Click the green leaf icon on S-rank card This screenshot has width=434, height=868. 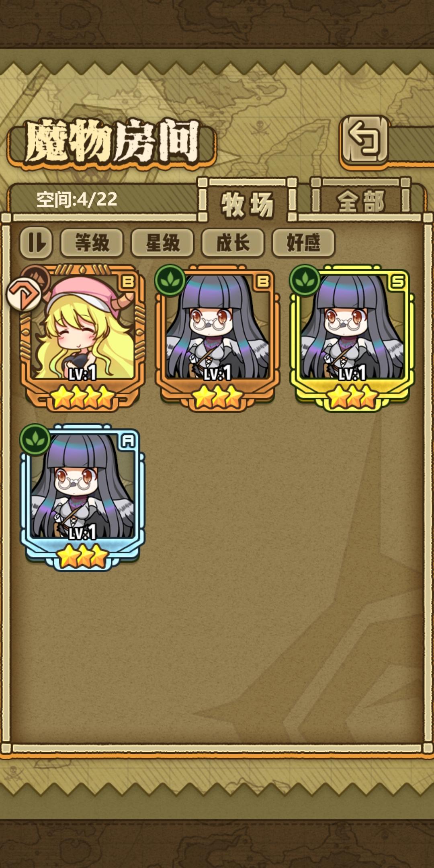click(305, 280)
